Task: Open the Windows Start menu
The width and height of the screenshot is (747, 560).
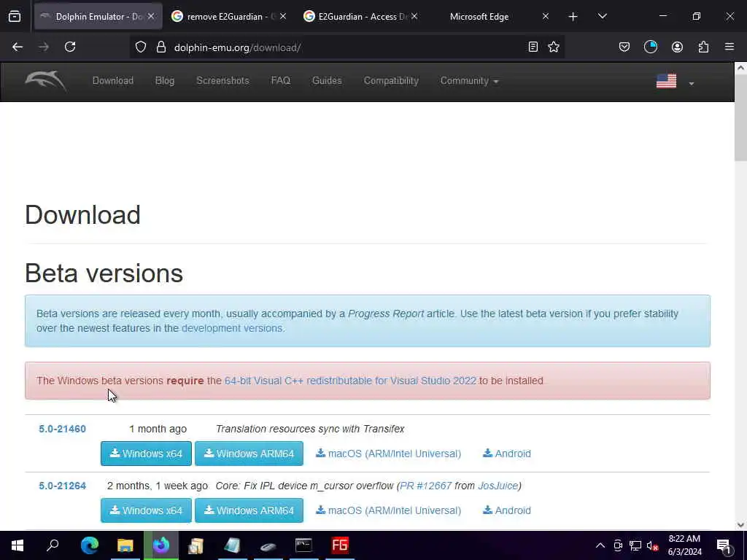Action: (x=18, y=545)
